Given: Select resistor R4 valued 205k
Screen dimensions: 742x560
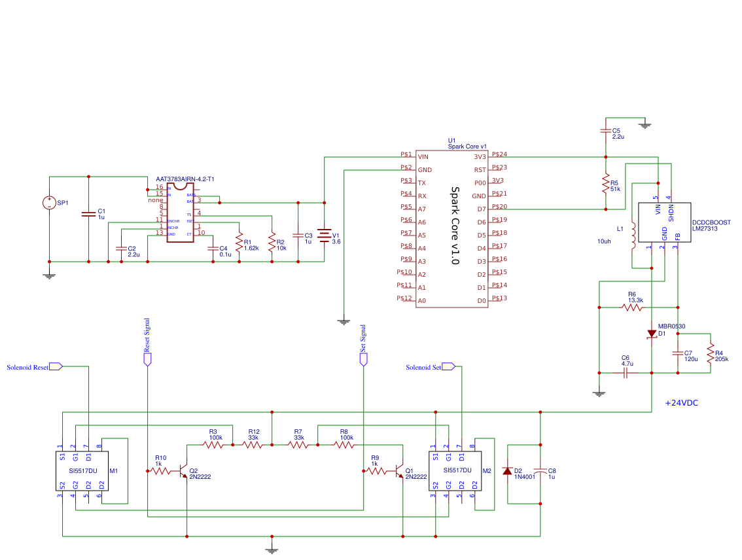Looking at the screenshot, I should [711, 353].
